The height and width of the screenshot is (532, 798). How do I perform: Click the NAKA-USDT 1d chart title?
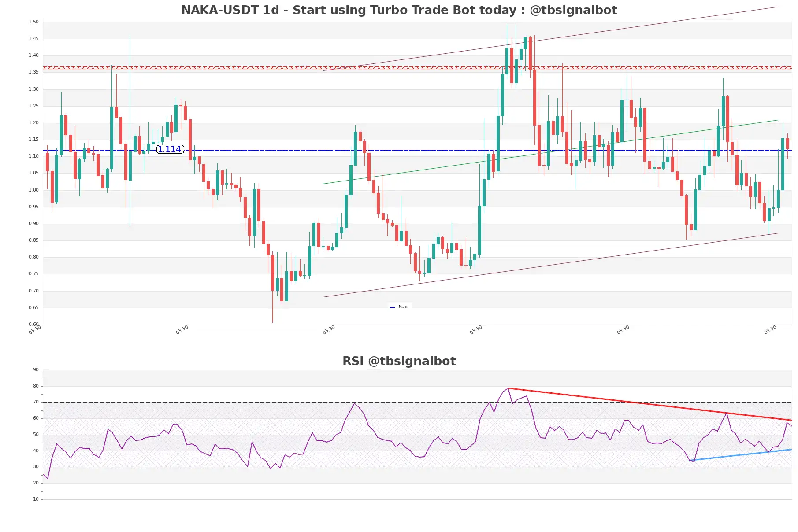pyautogui.click(x=399, y=10)
